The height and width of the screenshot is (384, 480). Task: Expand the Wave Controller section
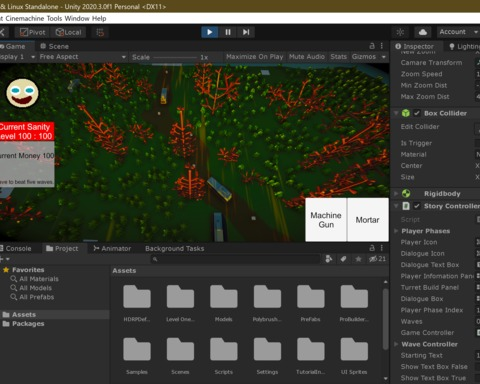[x=396, y=344]
